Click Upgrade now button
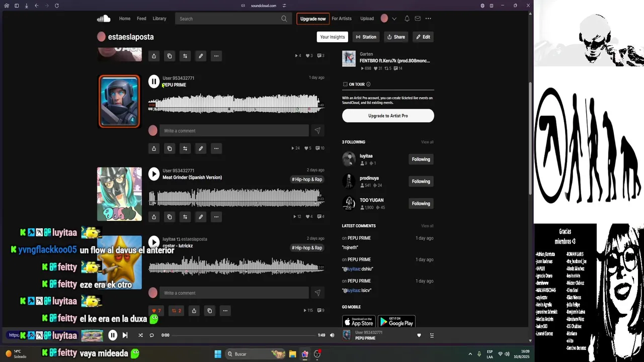Image resolution: width=644 pixels, height=362 pixels. [313, 19]
